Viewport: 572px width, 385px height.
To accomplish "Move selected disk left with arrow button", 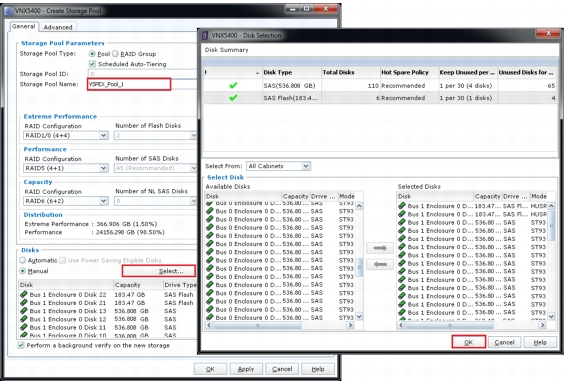I will [380, 264].
